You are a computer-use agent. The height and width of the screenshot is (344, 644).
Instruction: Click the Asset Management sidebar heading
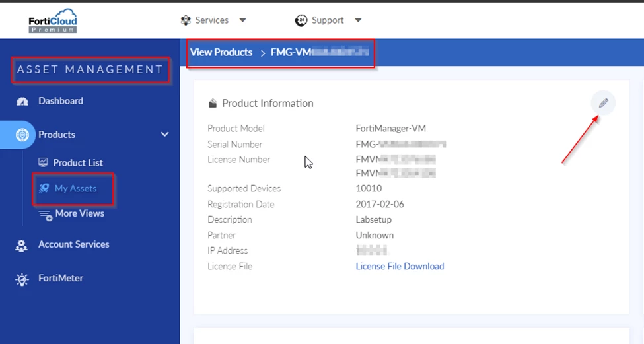pyautogui.click(x=90, y=69)
